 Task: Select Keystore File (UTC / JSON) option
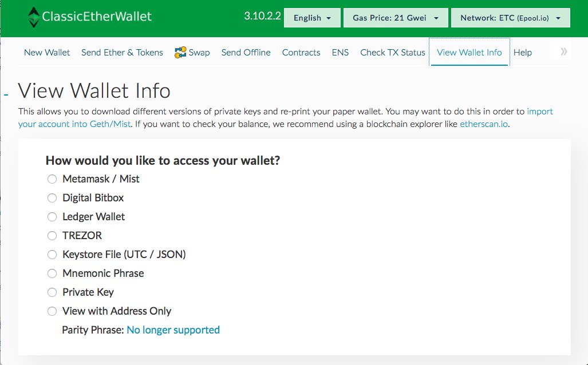tap(52, 255)
